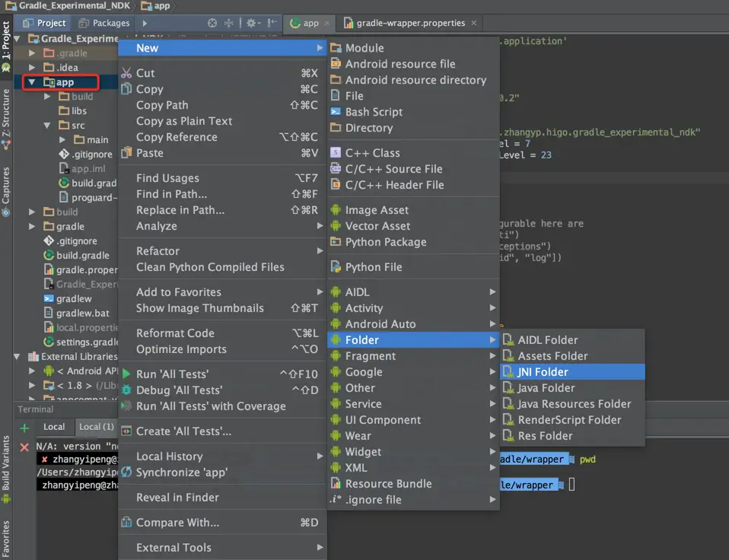Click the green plus new terminal session icon

coord(24,428)
